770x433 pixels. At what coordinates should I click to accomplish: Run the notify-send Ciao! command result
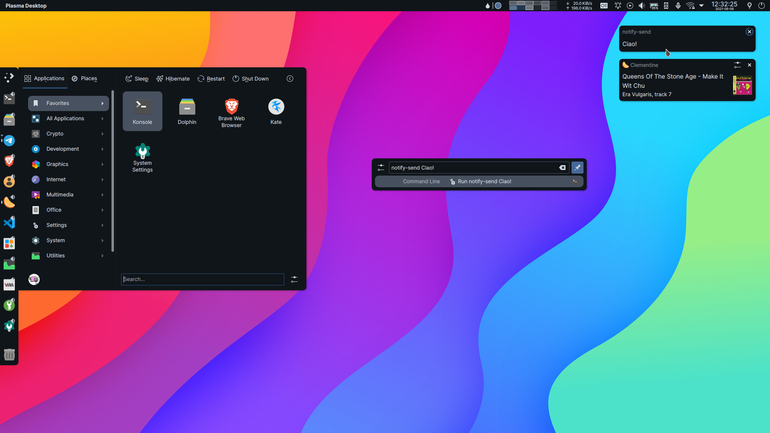click(x=479, y=181)
